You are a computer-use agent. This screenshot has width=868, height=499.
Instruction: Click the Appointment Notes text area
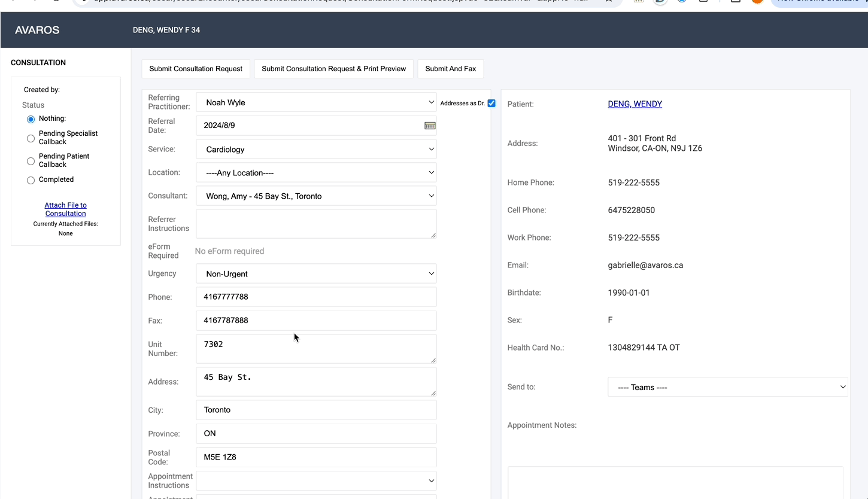tap(675, 483)
